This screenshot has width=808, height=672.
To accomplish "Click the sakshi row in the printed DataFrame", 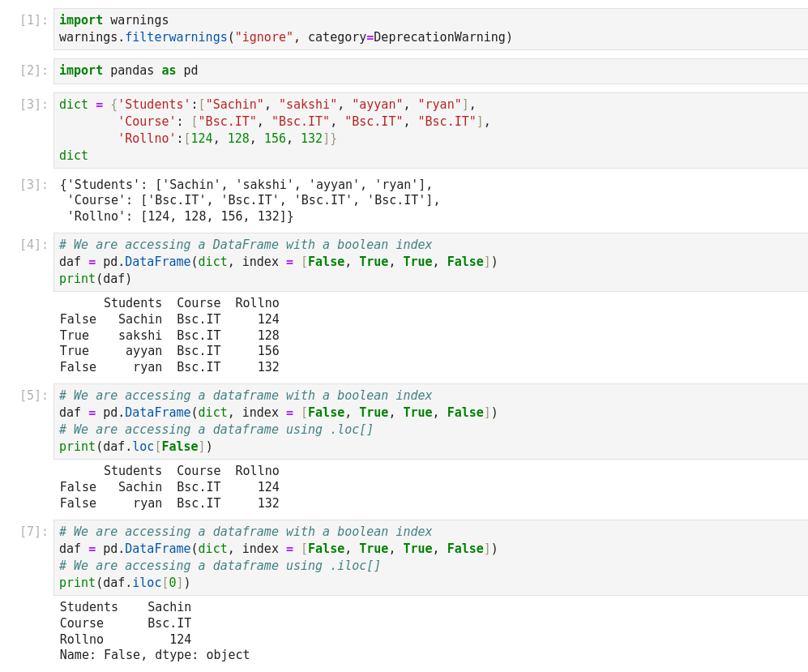I will 169,336.
